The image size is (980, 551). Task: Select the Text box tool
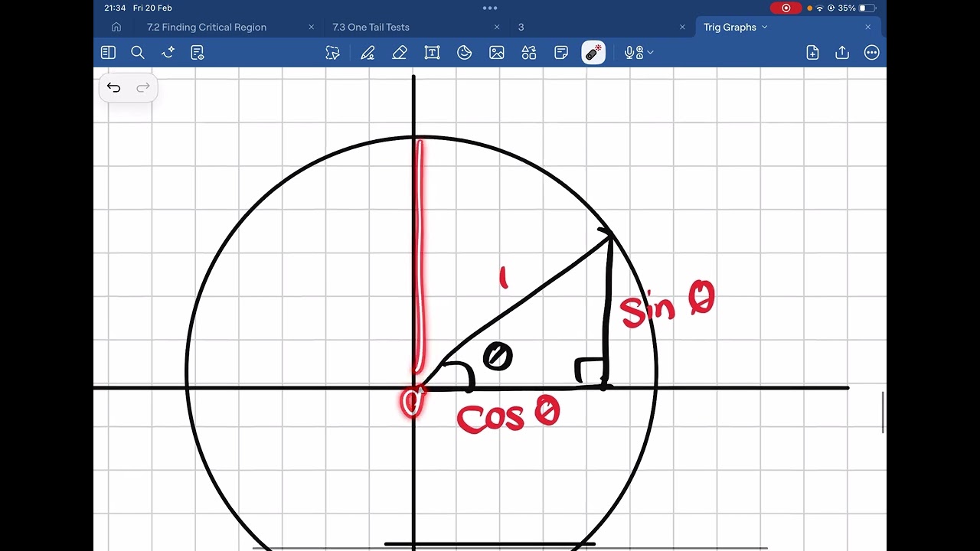point(432,53)
